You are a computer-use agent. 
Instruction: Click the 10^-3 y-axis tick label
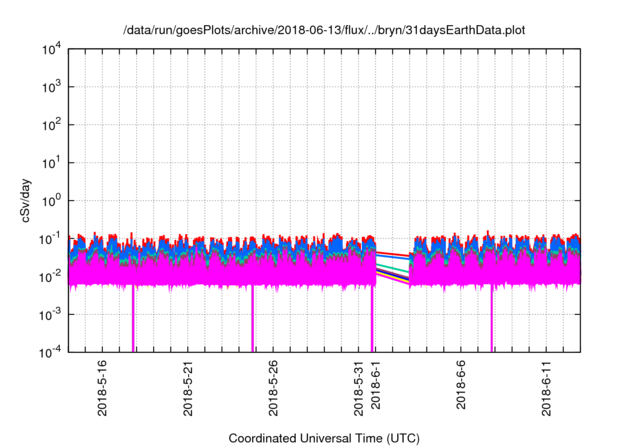pos(50,315)
